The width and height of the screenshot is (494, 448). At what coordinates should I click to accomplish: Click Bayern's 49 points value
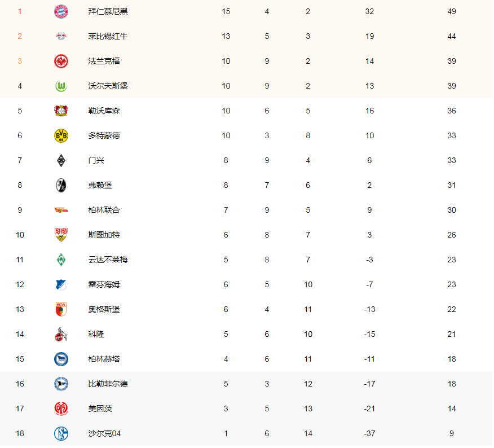(452, 11)
